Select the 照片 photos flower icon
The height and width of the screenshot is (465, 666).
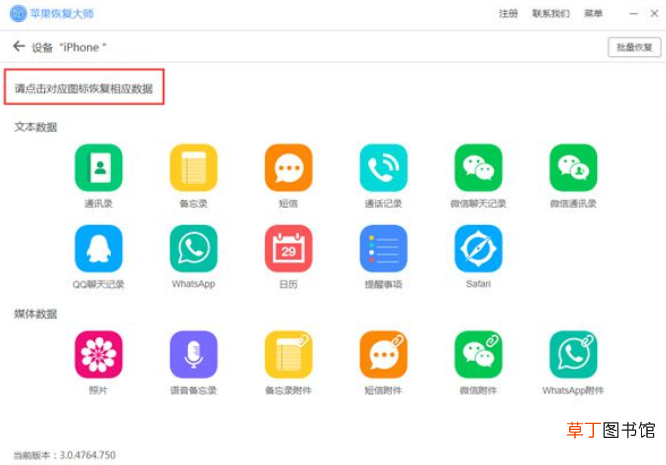99,355
